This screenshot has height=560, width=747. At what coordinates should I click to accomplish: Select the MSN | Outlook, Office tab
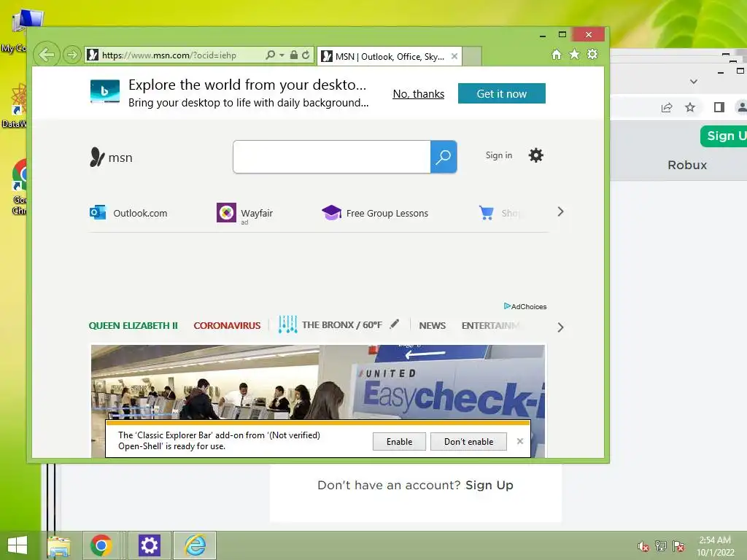(x=390, y=57)
